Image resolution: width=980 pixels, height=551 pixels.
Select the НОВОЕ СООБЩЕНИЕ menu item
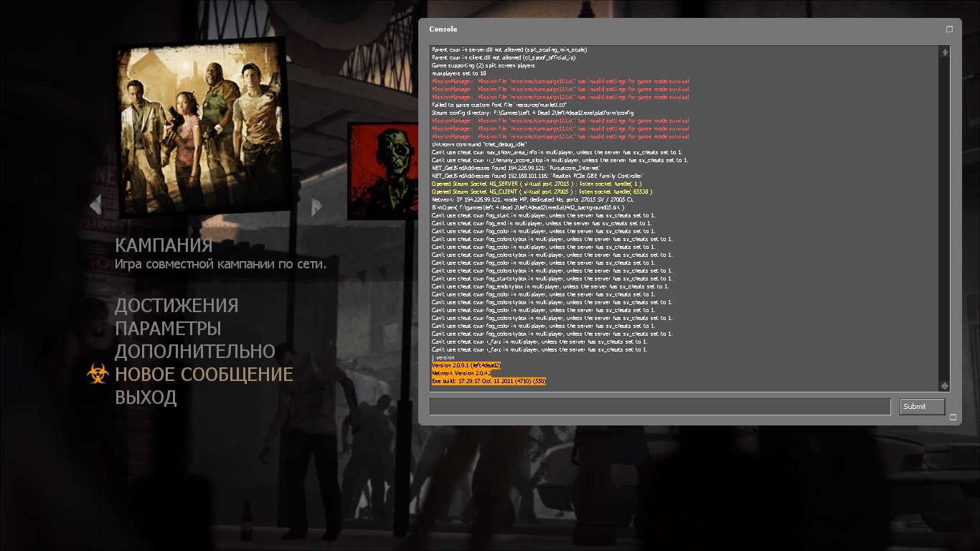coord(204,375)
